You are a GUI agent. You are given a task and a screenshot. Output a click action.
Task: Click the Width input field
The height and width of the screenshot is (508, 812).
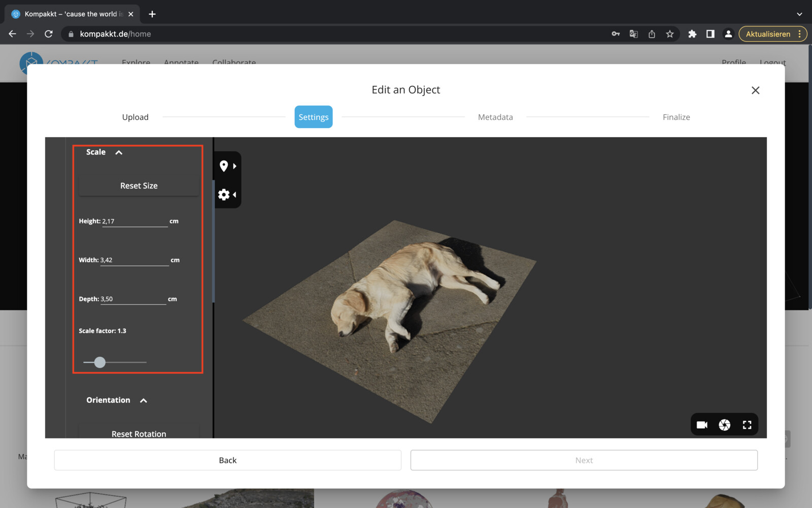134,260
